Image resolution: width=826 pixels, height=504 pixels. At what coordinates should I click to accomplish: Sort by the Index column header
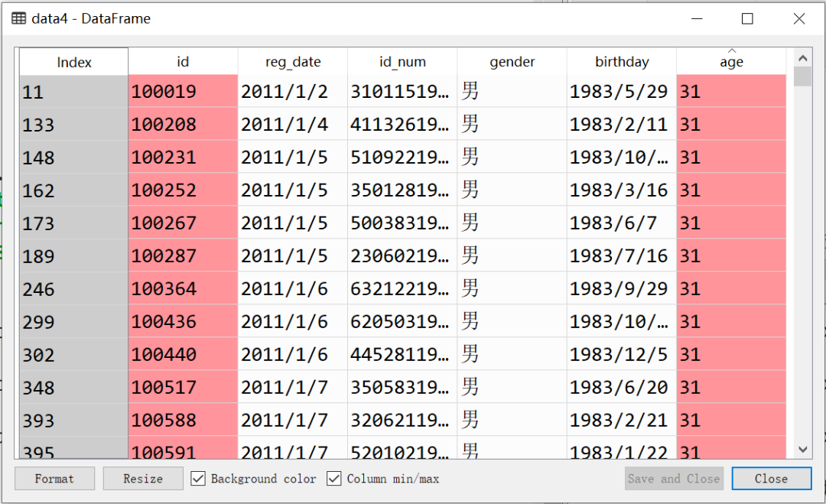coord(73,62)
